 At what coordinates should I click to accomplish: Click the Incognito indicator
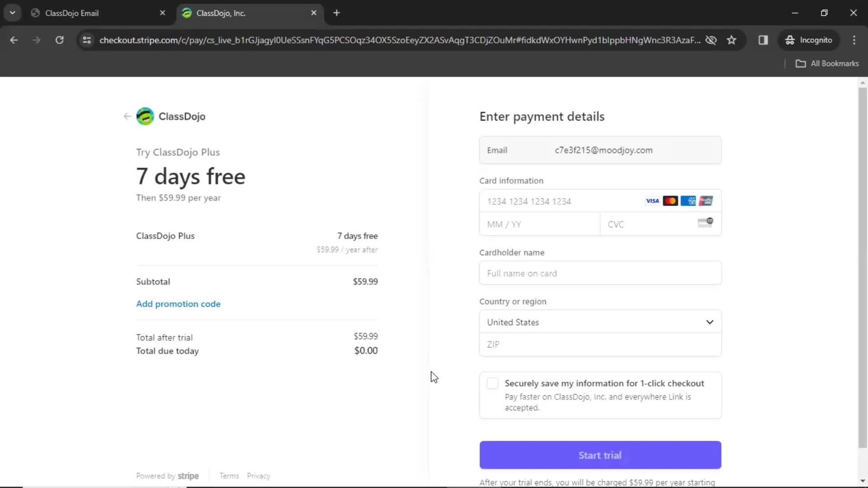click(809, 40)
